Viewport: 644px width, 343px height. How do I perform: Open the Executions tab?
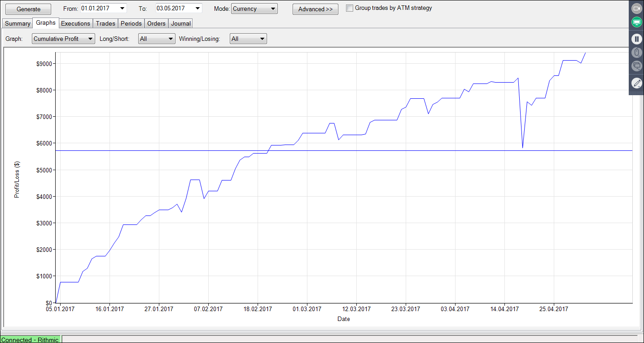tap(75, 23)
